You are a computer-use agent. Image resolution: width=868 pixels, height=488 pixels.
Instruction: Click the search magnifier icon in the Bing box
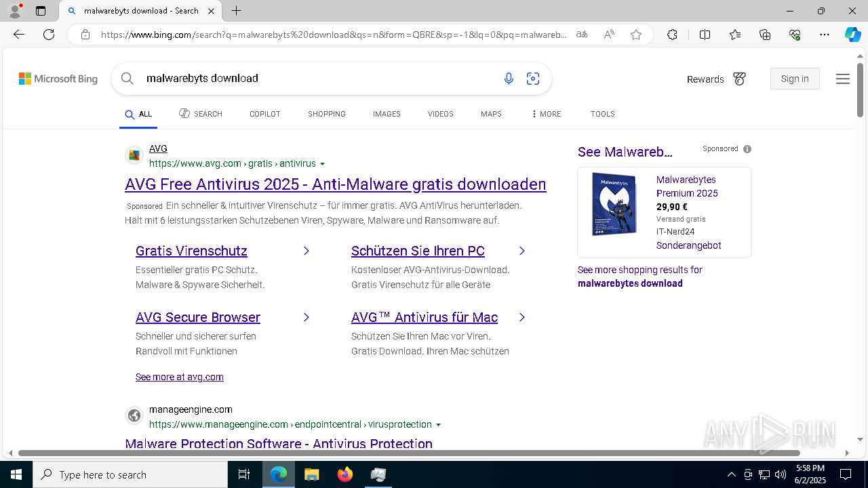(127, 79)
